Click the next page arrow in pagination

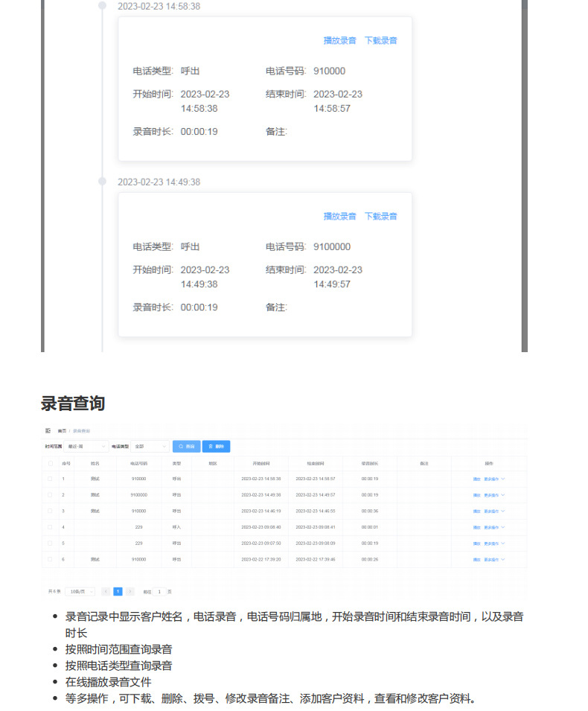pos(130,592)
